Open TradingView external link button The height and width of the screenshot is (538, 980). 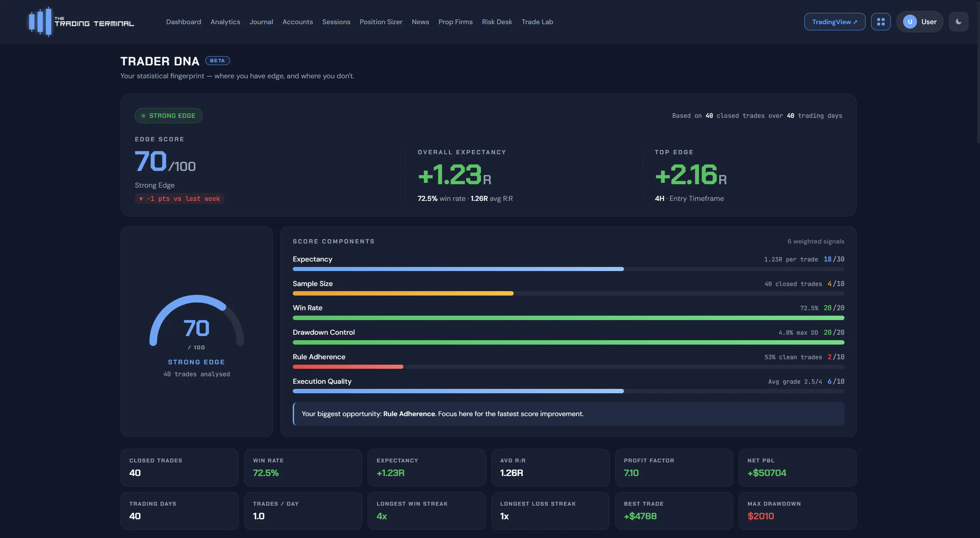point(835,22)
